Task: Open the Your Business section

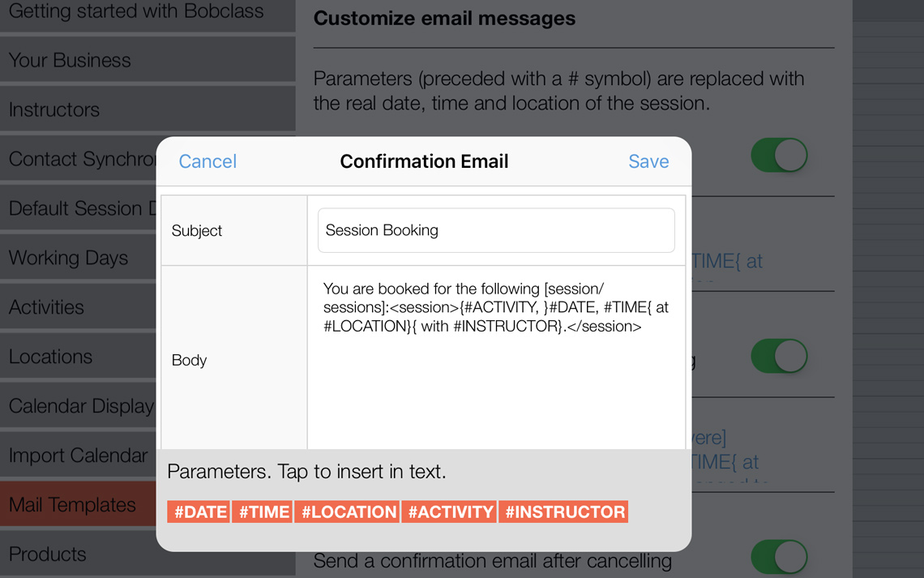Action: tap(69, 59)
